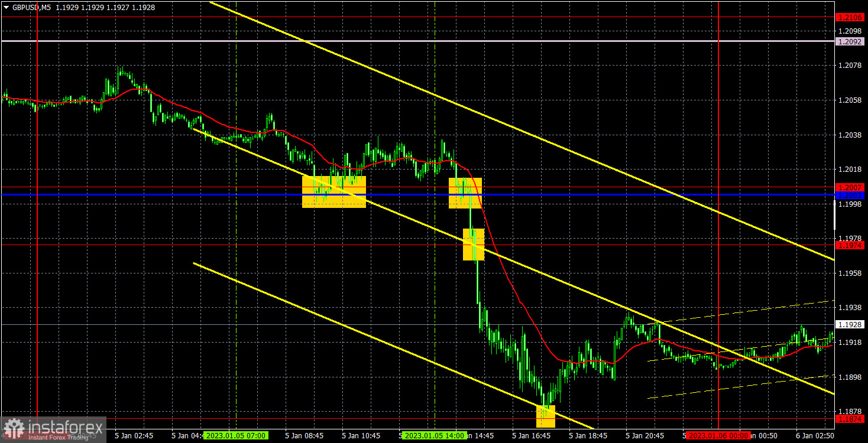
Task: Click the 1.1978 price scale value
Action: point(849,239)
